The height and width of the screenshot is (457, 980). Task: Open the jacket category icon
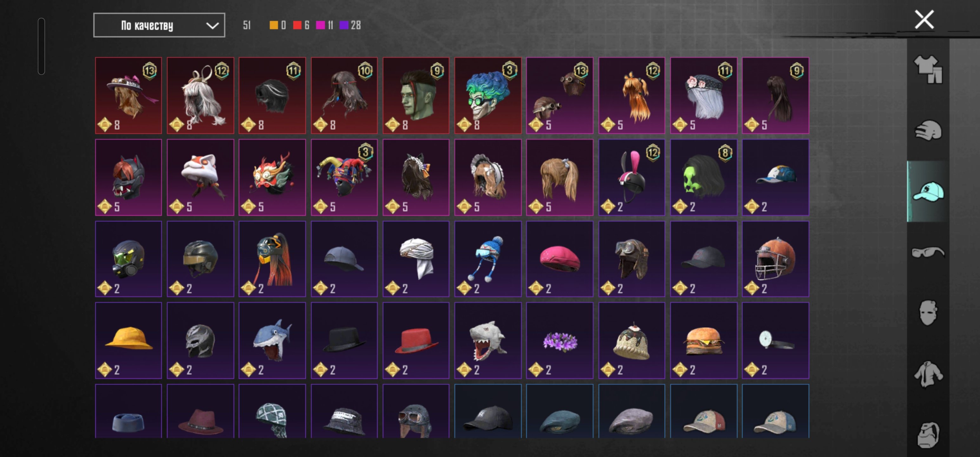point(928,374)
